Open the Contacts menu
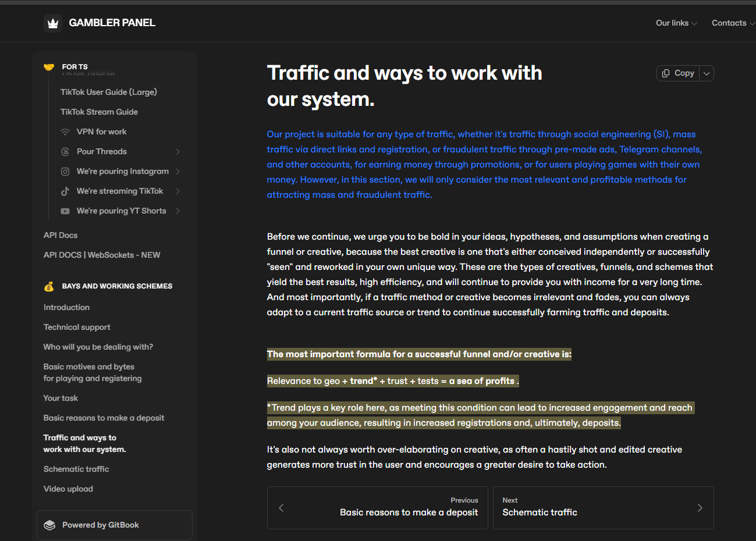 tap(733, 23)
